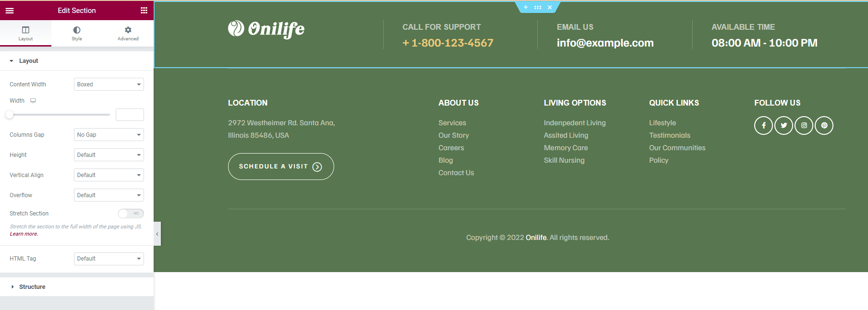Open the Columns Gap dropdown
The image size is (868, 310).
(x=109, y=135)
